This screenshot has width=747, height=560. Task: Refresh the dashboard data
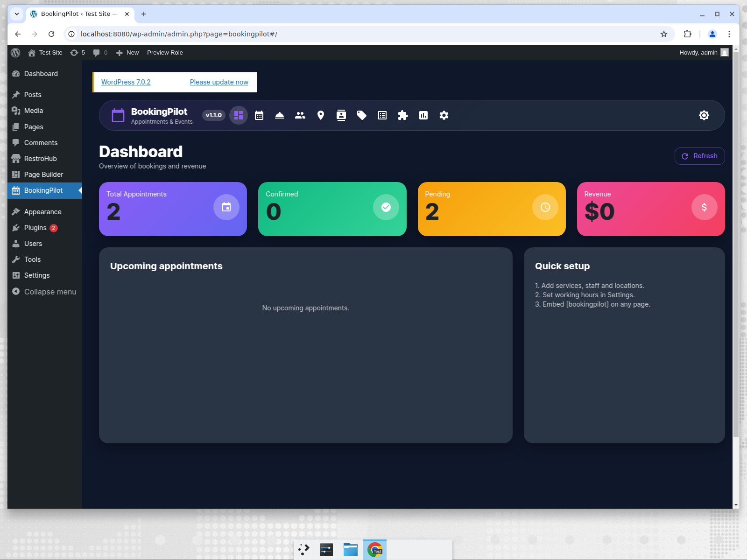699,156
